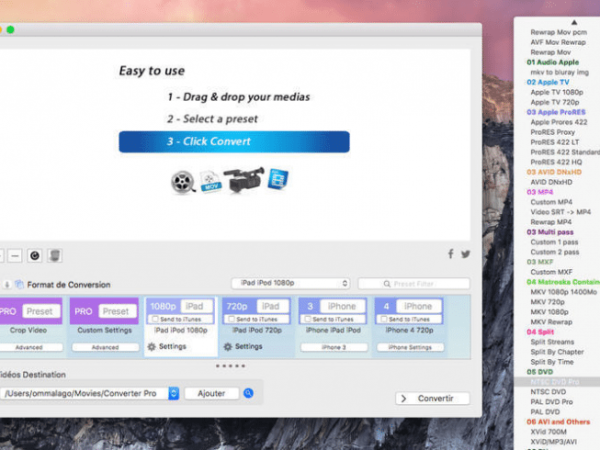Image resolution: width=600 pixels, height=450 pixels.
Task: Choose Apple Prores 422 preset
Action: pyautogui.click(x=559, y=122)
